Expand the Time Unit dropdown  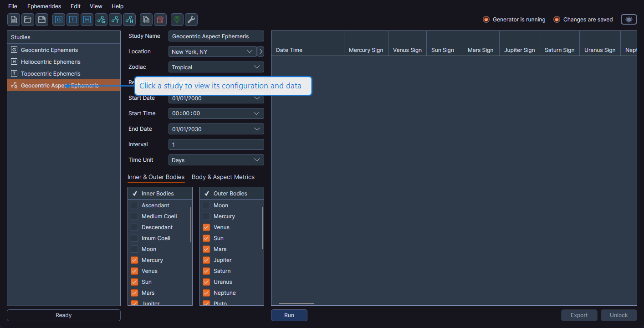(216, 160)
